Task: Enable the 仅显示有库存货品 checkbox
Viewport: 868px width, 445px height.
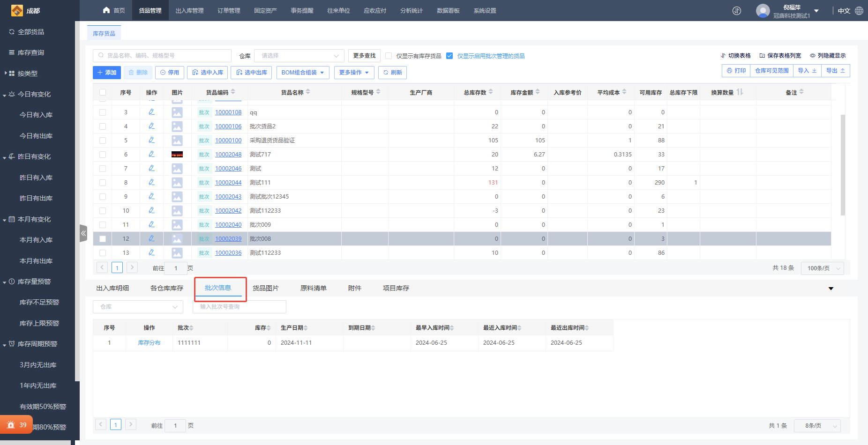Action: pos(389,56)
